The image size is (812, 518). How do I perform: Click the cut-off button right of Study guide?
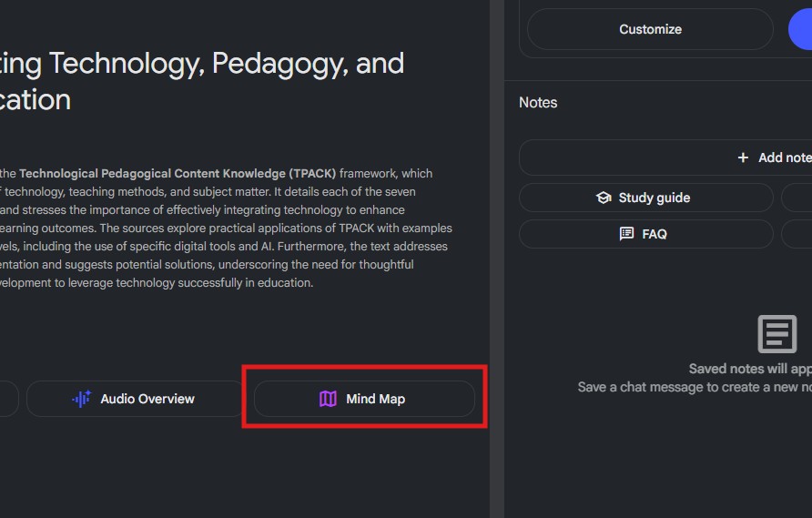tap(797, 198)
